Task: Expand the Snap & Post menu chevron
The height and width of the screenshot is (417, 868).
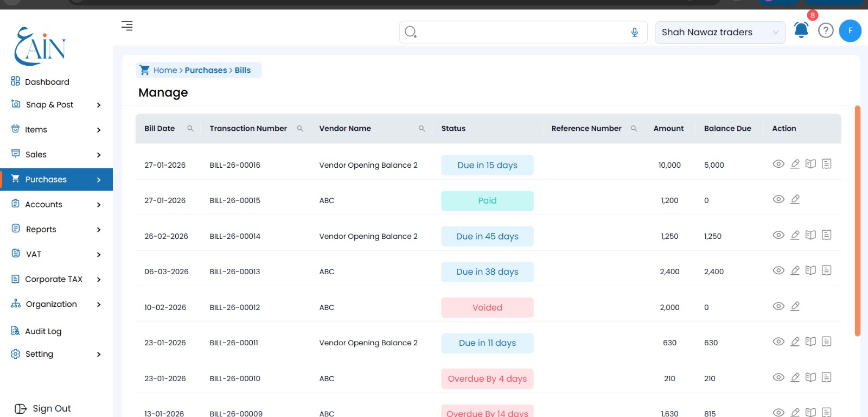Action: pyautogui.click(x=99, y=105)
